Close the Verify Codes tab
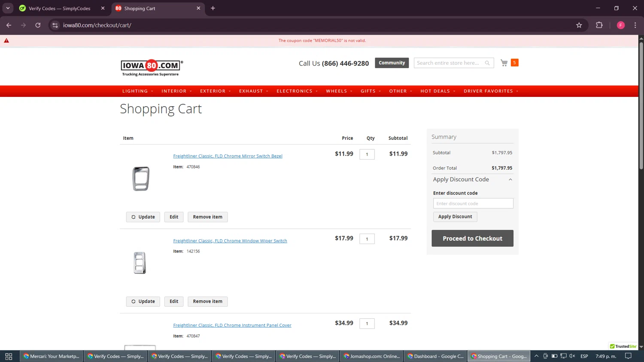This screenshot has height=362, width=644. (x=103, y=8)
